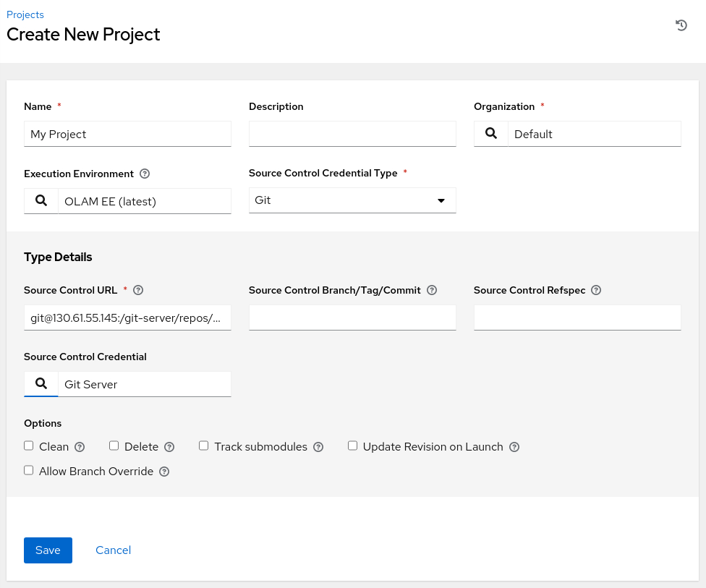Open Source Control Credential lookup search
The height and width of the screenshot is (588, 706).
[41, 384]
